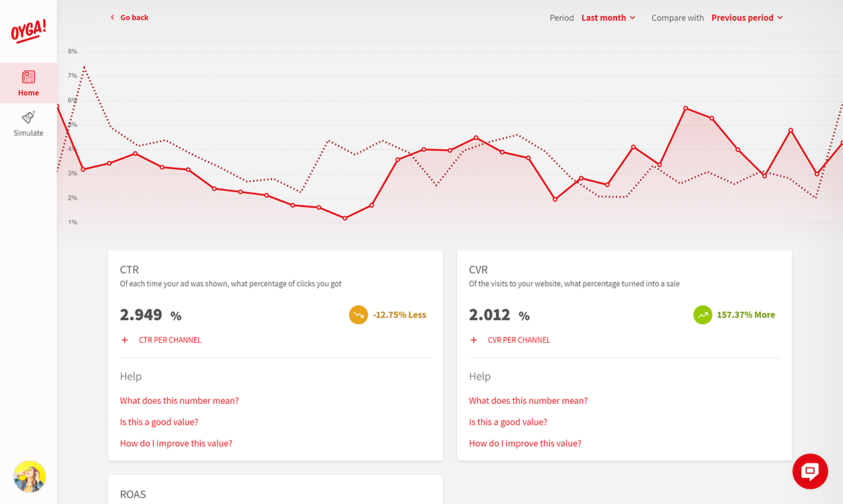
Task: Click the CTR value 2.949
Action: coord(141,315)
